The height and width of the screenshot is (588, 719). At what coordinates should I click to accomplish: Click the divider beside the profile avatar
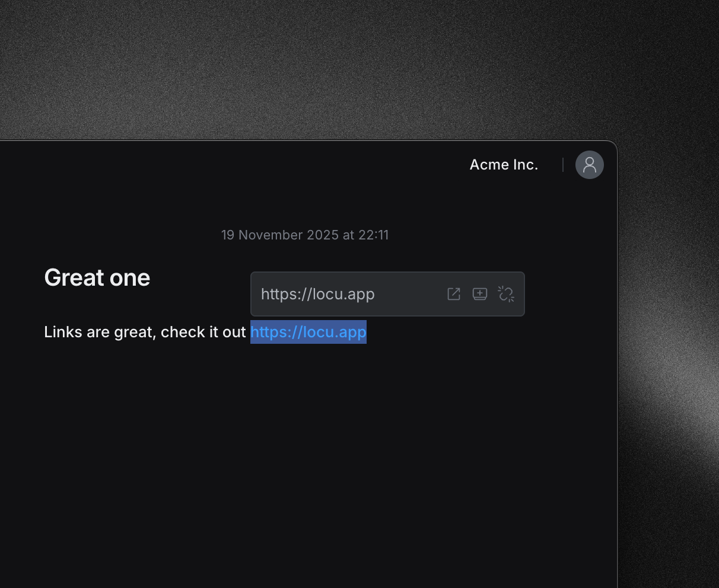pos(563,165)
